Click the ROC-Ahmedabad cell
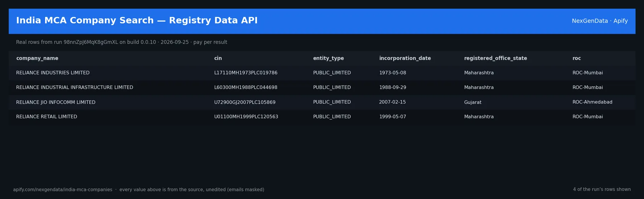The height and width of the screenshot is (199, 644). pos(592,102)
